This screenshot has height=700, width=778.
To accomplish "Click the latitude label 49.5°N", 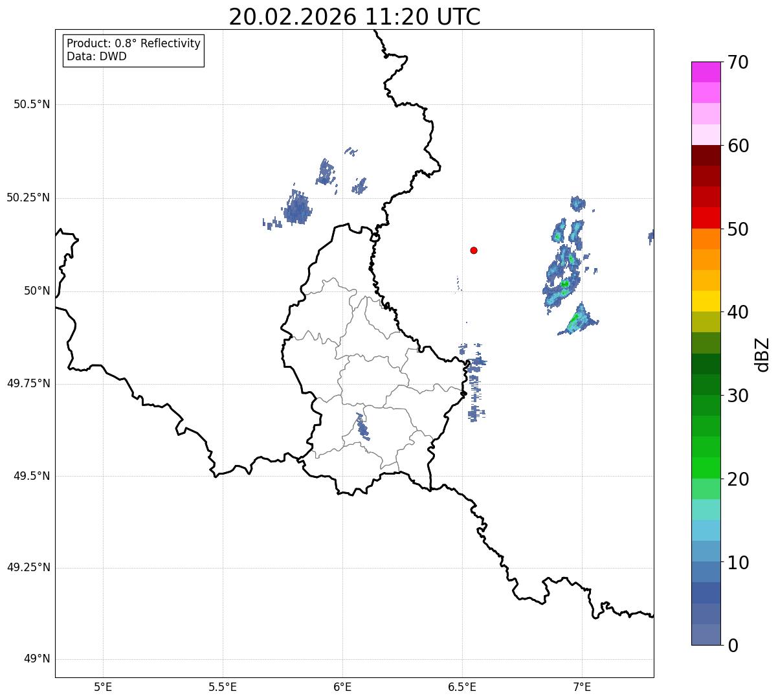I will pos(32,476).
